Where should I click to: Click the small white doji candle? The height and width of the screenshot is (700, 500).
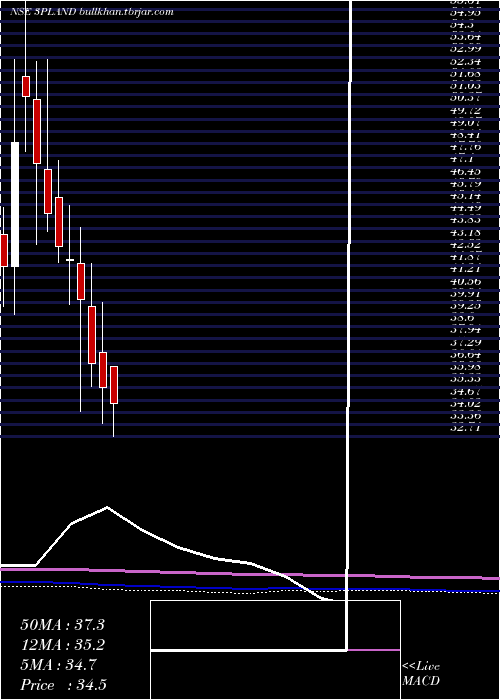point(70,259)
